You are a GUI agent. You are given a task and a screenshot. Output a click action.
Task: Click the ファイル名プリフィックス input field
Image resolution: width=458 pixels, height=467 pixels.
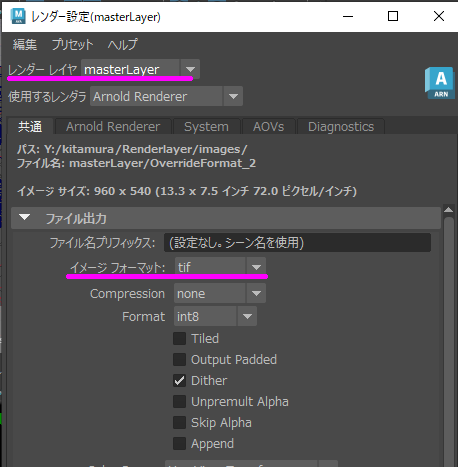point(297,242)
